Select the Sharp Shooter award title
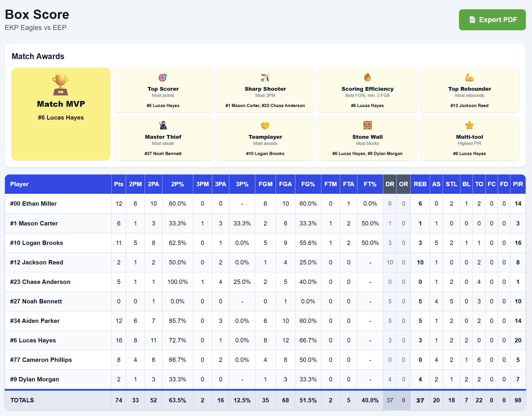 click(x=265, y=89)
